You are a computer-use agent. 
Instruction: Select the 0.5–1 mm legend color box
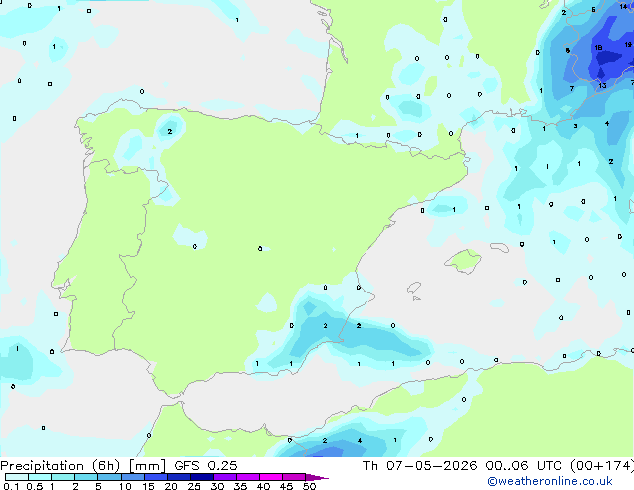[x=40, y=477]
